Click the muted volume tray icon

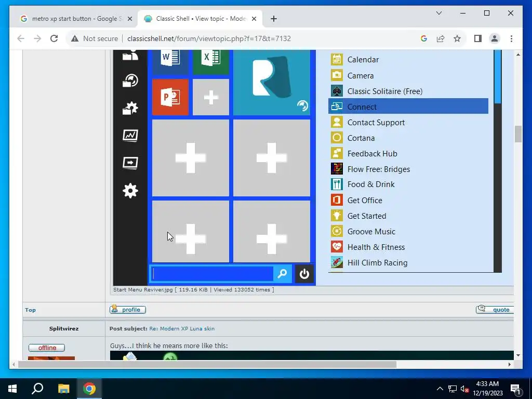tap(464, 389)
